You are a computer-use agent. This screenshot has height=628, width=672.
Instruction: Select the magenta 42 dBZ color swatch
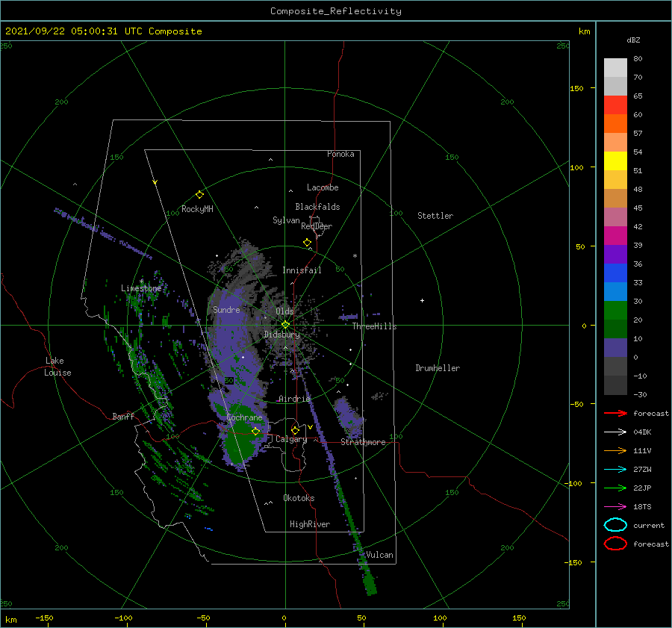click(615, 236)
